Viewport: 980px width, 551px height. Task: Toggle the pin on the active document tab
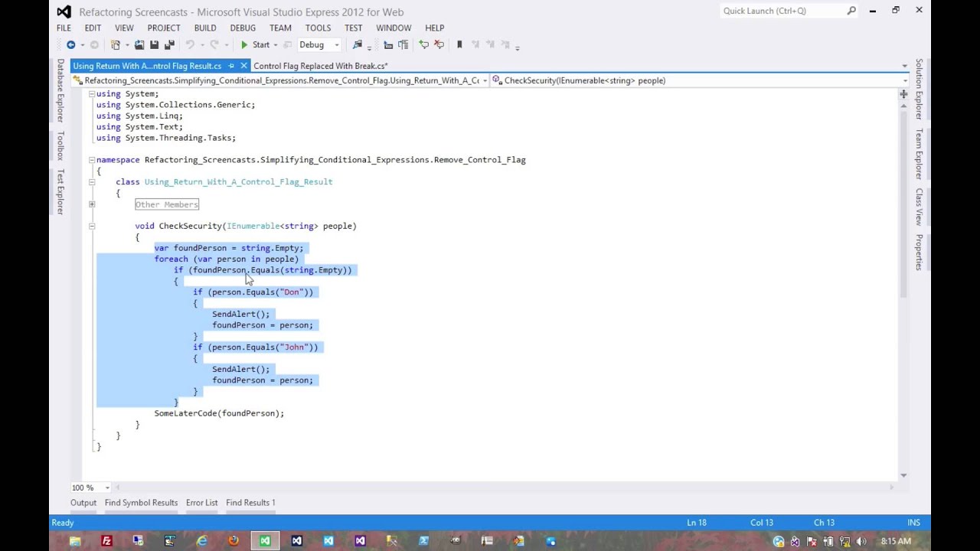231,66
